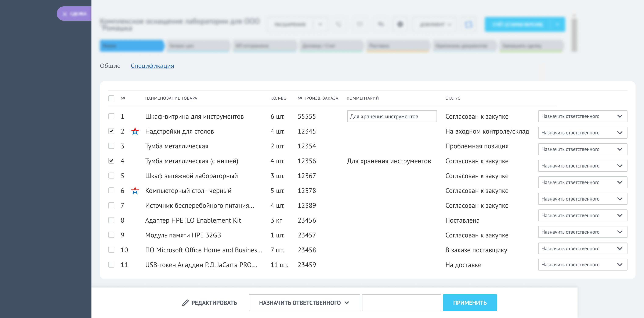This screenshot has width=644, height=318.
Task: Expand assignee dropdown for Шкаф-витрина row
Action: [x=582, y=116]
